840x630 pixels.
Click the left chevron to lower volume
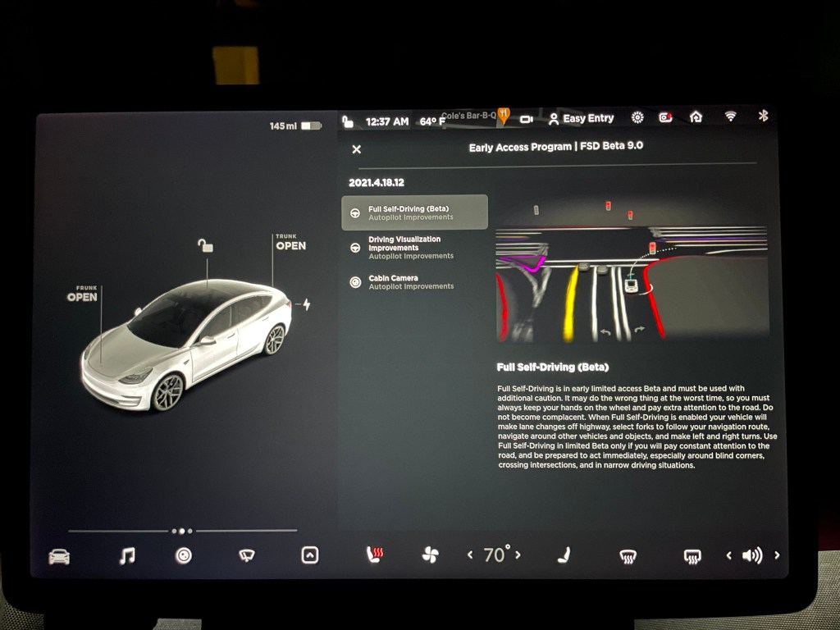[728, 555]
